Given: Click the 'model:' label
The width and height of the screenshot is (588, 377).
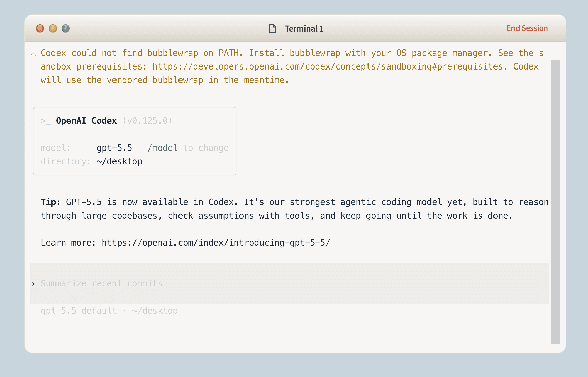Looking at the screenshot, I should coord(56,148).
